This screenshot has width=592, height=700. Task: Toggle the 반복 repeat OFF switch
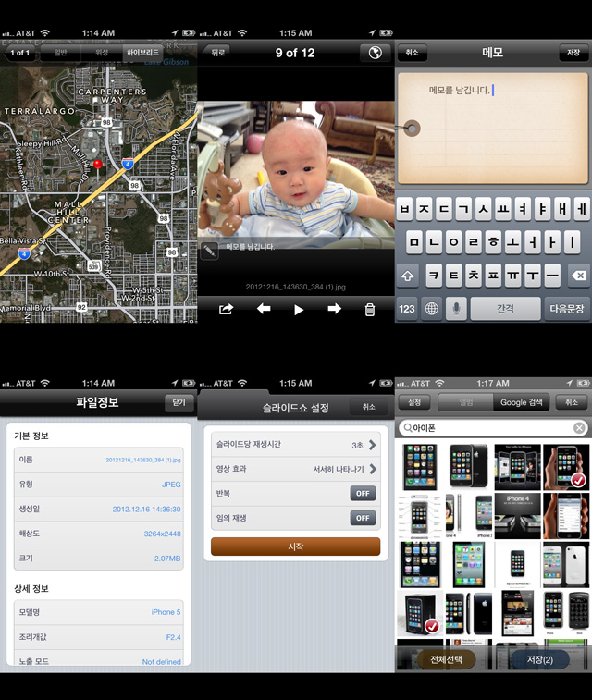pos(363,493)
